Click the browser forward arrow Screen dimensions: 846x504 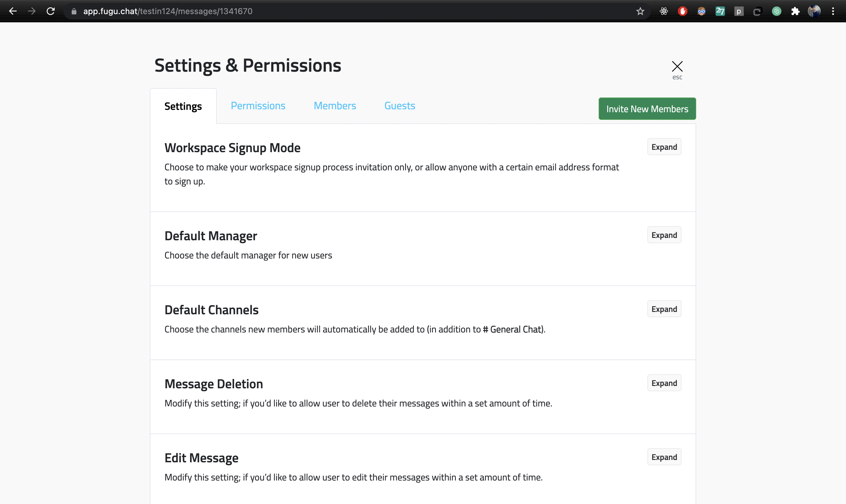pos(32,11)
